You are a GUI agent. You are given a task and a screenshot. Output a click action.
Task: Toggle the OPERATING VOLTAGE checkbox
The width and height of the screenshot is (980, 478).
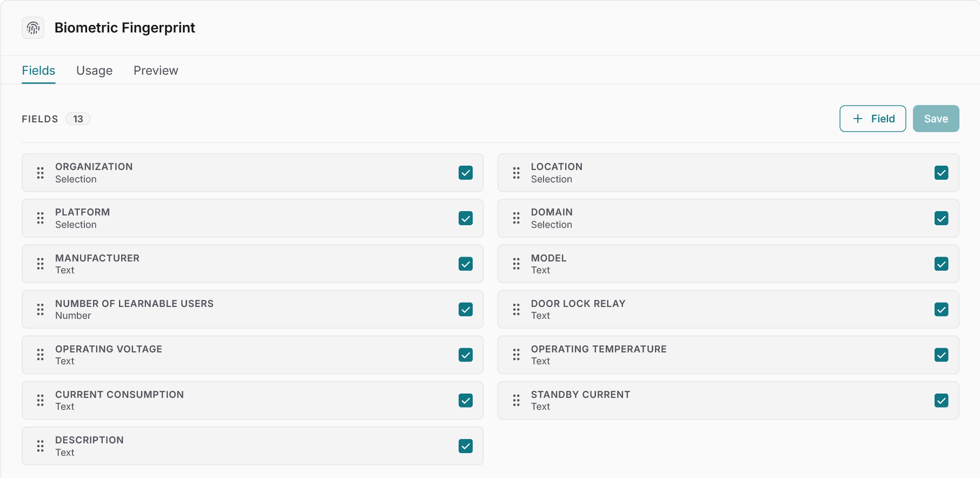[x=466, y=355]
